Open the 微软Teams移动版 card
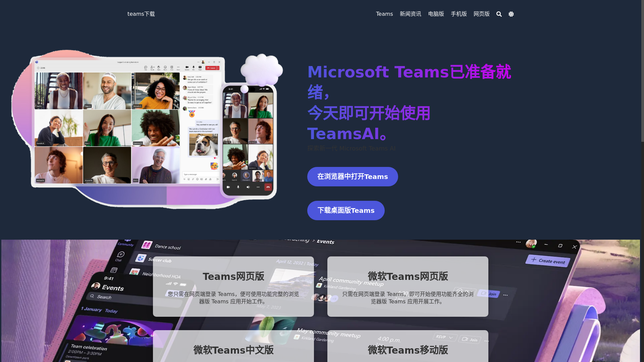The image size is (644, 362). click(408, 346)
